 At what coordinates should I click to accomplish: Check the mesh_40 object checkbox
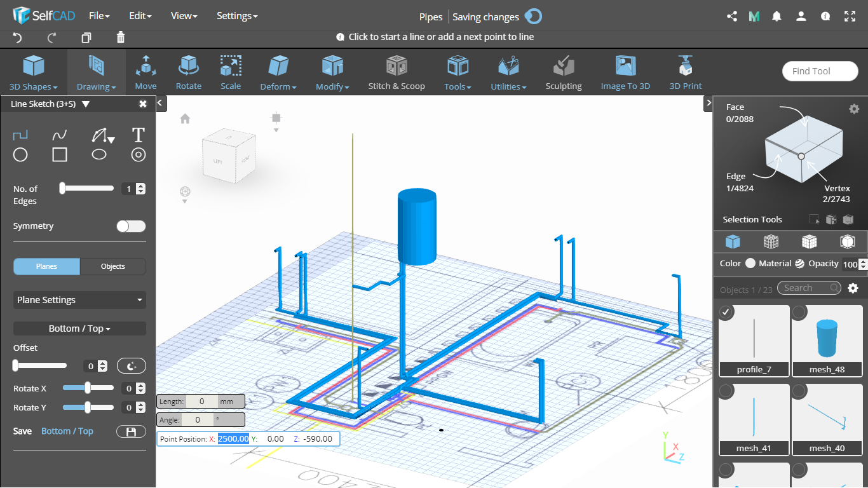(800, 390)
